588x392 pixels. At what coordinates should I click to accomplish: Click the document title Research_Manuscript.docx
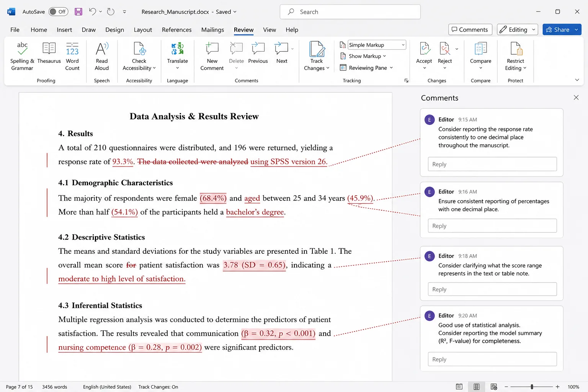tap(175, 12)
